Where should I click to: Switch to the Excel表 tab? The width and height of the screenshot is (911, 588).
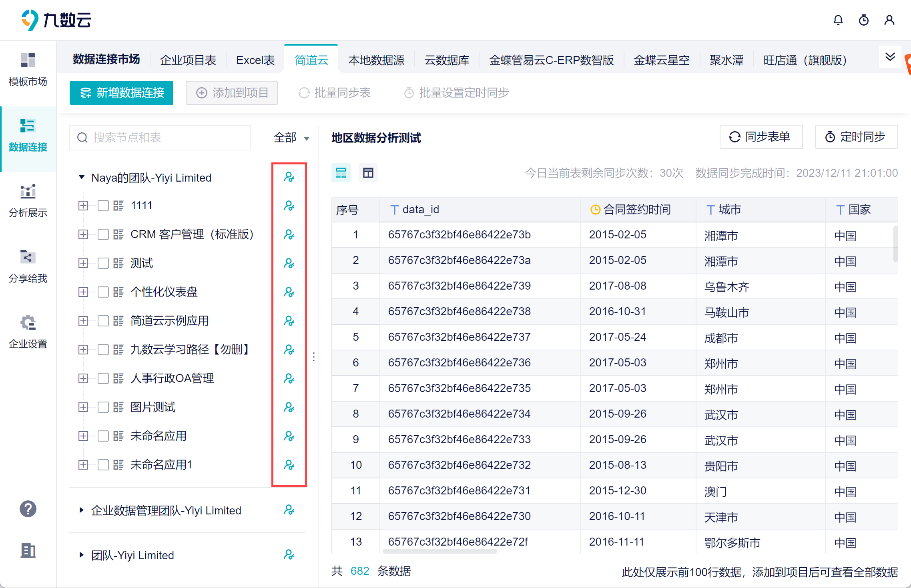coord(255,60)
